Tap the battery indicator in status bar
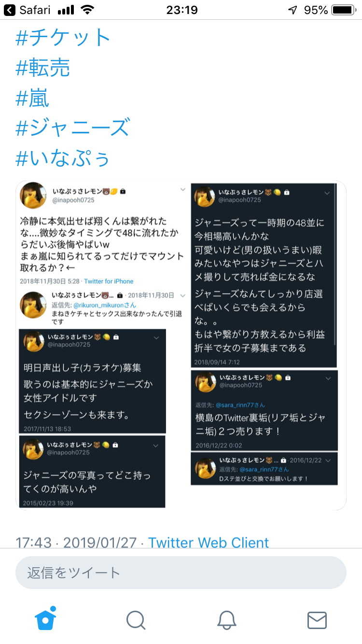This screenshot has width=362, height=644. 343,10
